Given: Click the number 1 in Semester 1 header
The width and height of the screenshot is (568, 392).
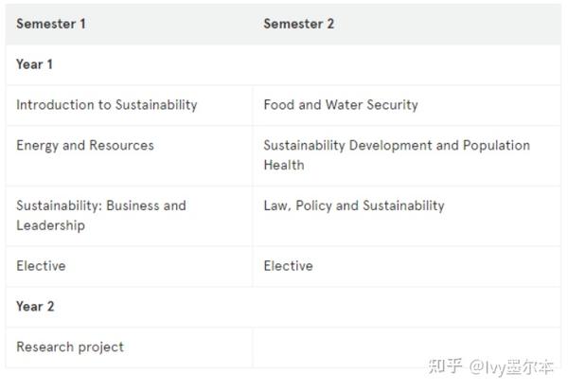Looking at the screenshot, I should pyautogui.click(x=82, y=24).
